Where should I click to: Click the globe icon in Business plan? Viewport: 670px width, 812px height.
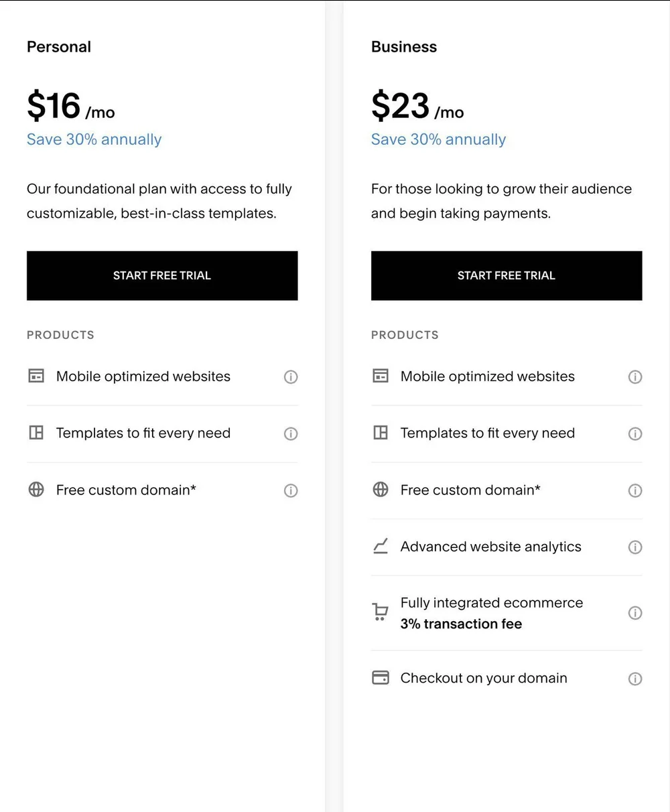381,490
